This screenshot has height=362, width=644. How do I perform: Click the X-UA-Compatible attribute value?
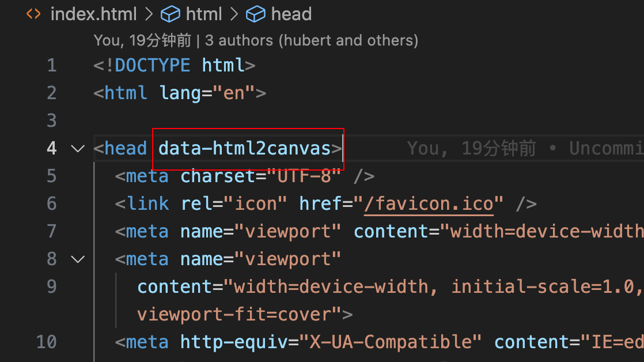(390, 342)
